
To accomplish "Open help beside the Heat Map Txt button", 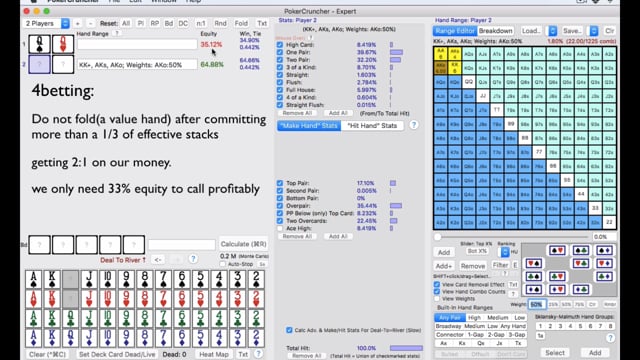I will (x=258, y=354).
